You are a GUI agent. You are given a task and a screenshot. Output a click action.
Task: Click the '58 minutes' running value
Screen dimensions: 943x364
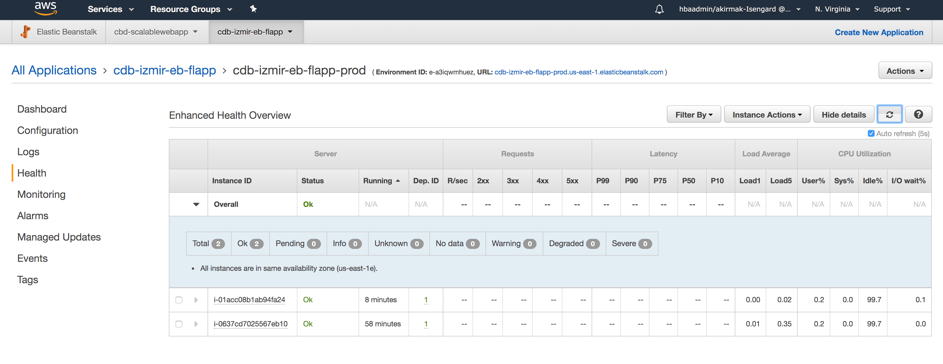pos(382,324)
